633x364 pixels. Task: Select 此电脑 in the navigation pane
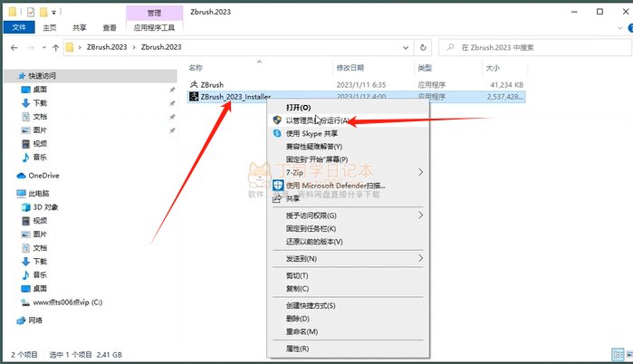coord(39,194)
